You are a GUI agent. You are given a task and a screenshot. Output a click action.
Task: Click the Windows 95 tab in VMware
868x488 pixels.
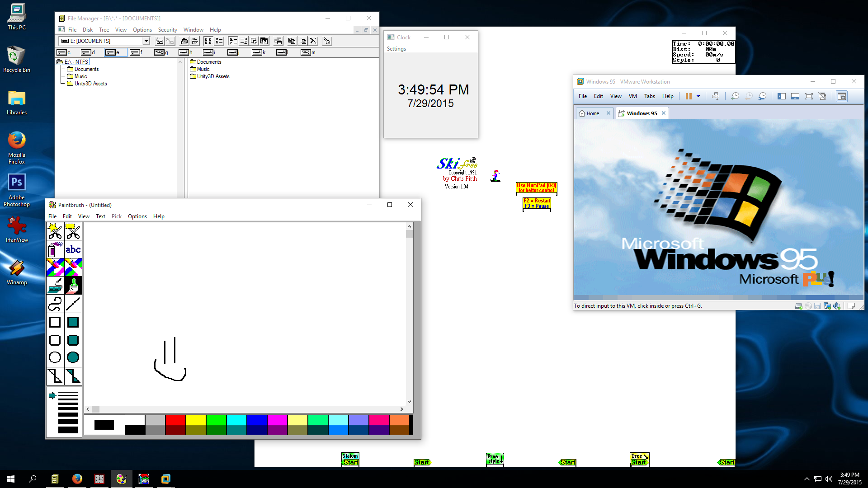(642, 113)
